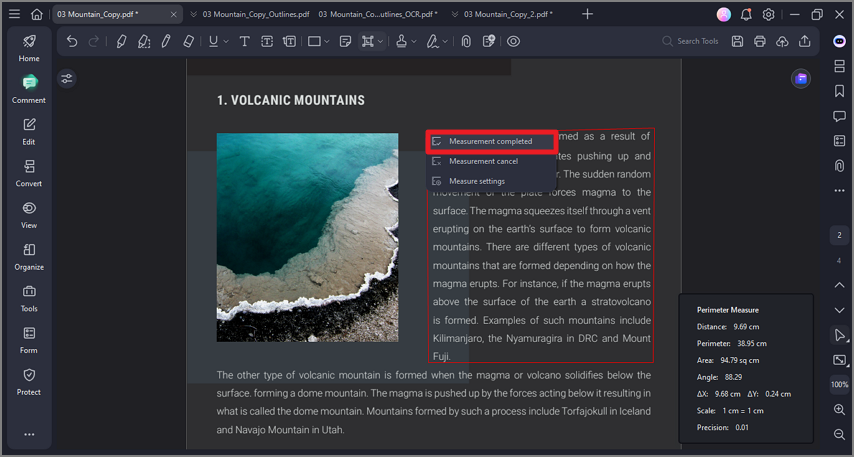Image resolution: width=854 pixels, height=457 pixels.
Task: Click the Attachment paperclip in toolbar
Action: 466,41
